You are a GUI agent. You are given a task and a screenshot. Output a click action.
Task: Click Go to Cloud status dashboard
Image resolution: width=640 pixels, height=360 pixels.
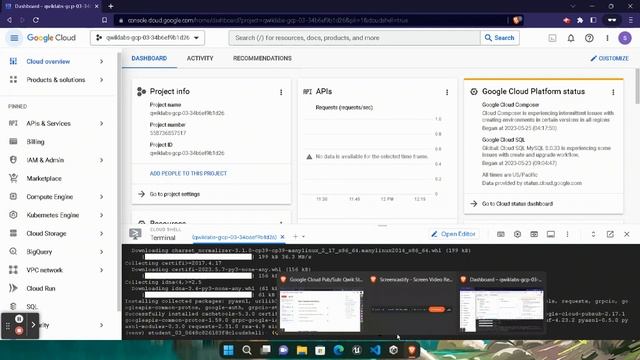517,204
